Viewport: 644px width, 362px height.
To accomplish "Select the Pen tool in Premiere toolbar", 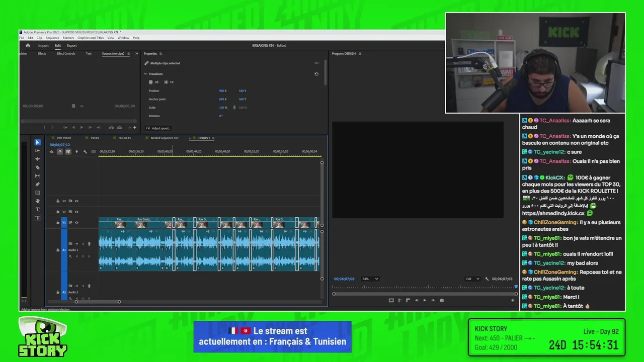I will tap(38, 185).
